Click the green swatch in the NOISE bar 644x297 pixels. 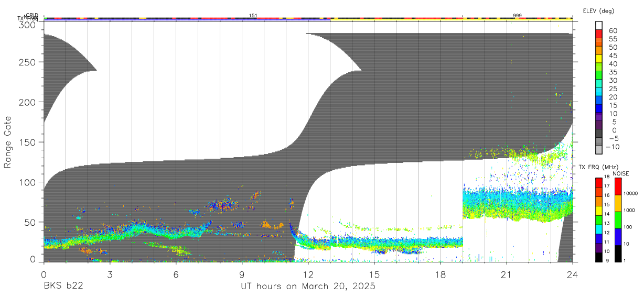618,220
